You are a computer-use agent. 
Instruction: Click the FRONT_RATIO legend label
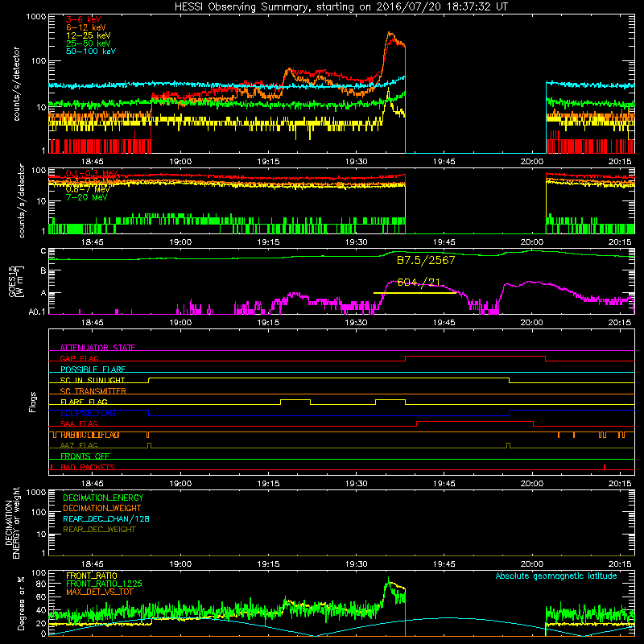point(92,576)
